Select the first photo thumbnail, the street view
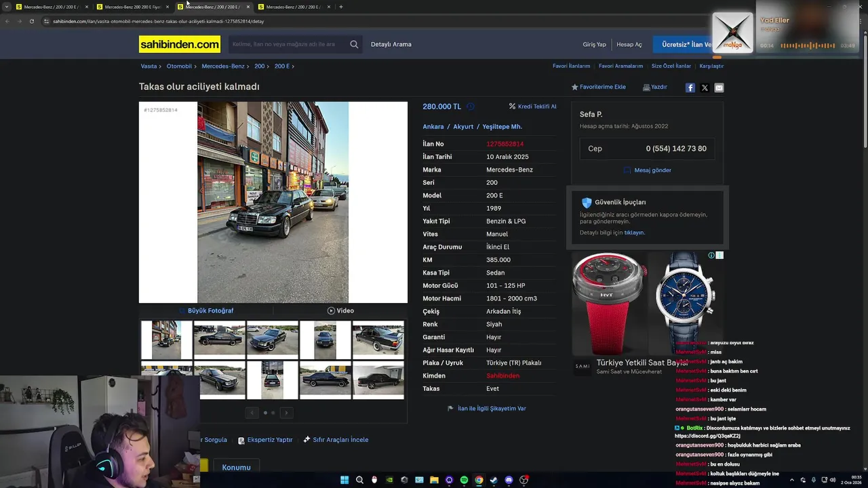 coord(166,340)
